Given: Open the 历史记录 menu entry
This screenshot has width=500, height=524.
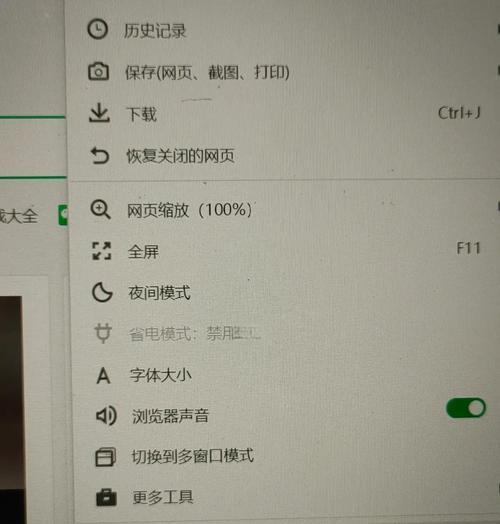Looking at the screenshot, I should [x=282, y=30].
